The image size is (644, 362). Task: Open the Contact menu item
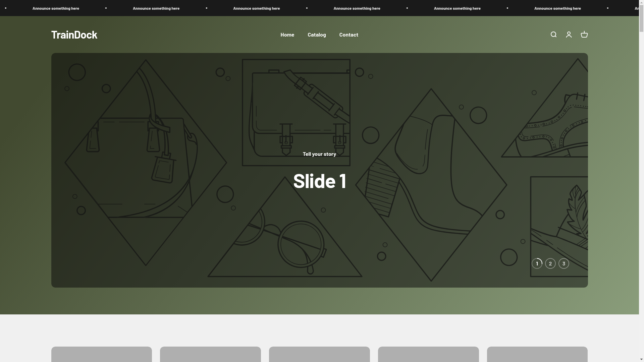(348, 35)
